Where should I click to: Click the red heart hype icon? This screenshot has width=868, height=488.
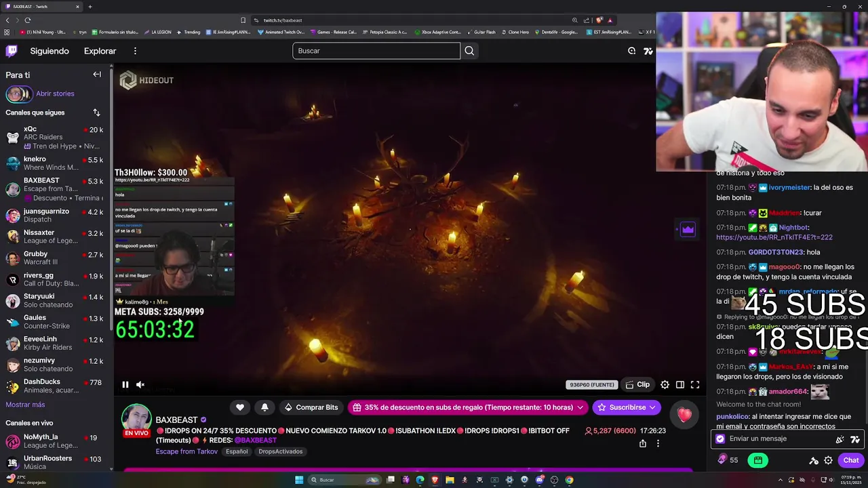click(684, 414)
